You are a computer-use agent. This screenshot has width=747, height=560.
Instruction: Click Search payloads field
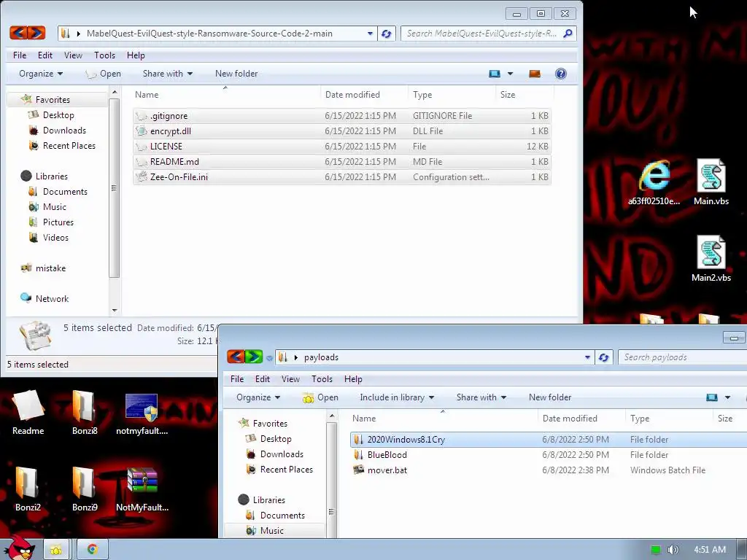(x=682, y=357)
